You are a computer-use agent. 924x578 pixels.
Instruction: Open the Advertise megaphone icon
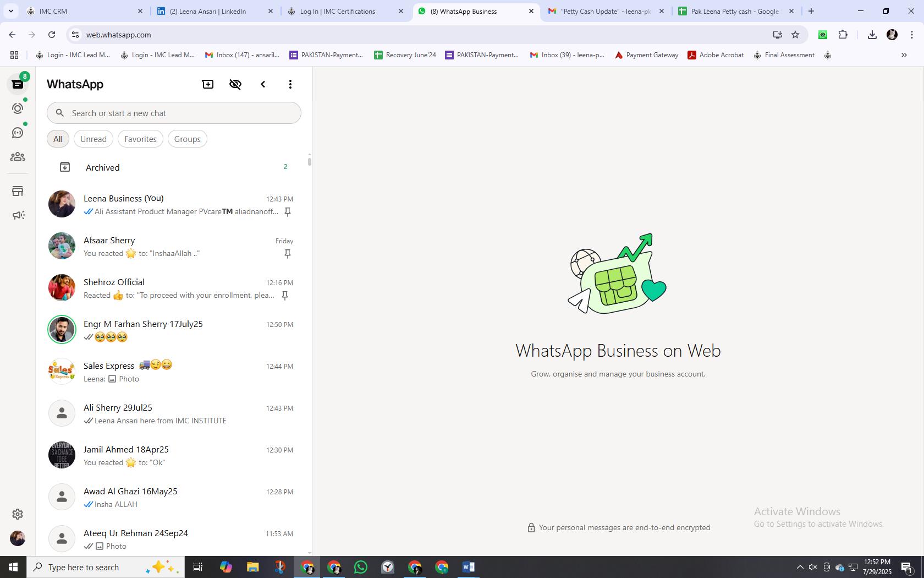tap(18, 215)
